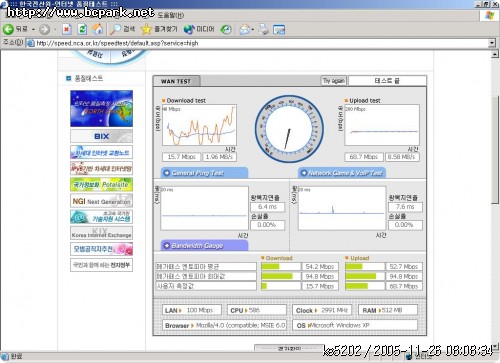Click the Refresh page icon

point(82,29)
